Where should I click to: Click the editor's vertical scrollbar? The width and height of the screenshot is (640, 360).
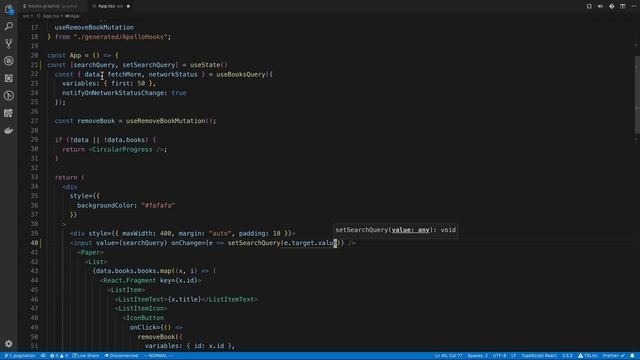[637, 95]
